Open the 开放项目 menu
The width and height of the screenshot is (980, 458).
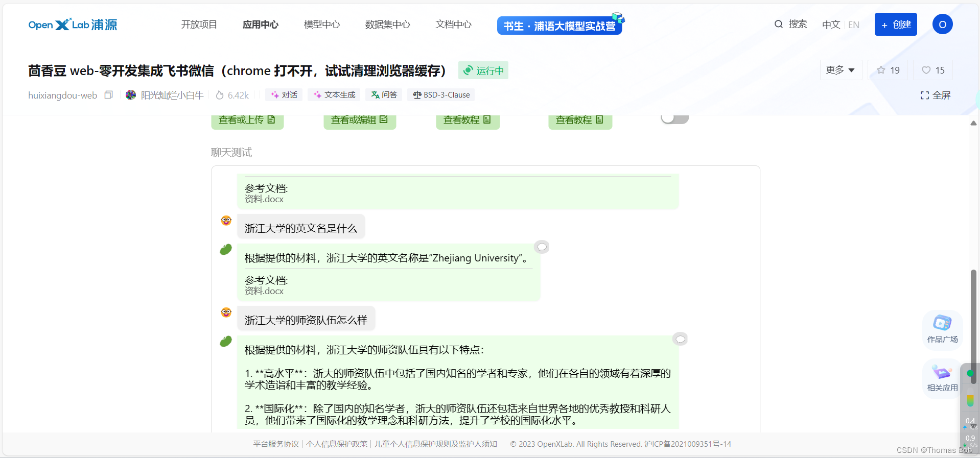[x=199, y=25]
